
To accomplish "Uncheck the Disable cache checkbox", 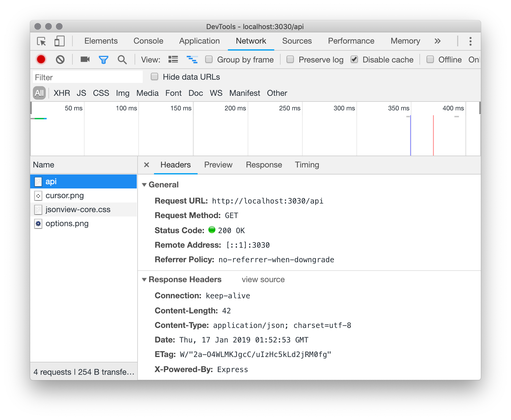I will 354,59.
